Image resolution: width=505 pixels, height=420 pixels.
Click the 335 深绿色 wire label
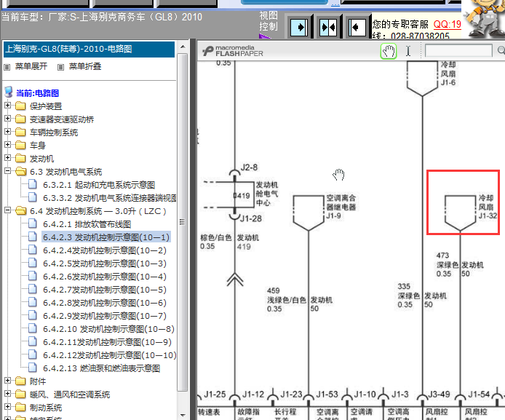pos(409,296)
